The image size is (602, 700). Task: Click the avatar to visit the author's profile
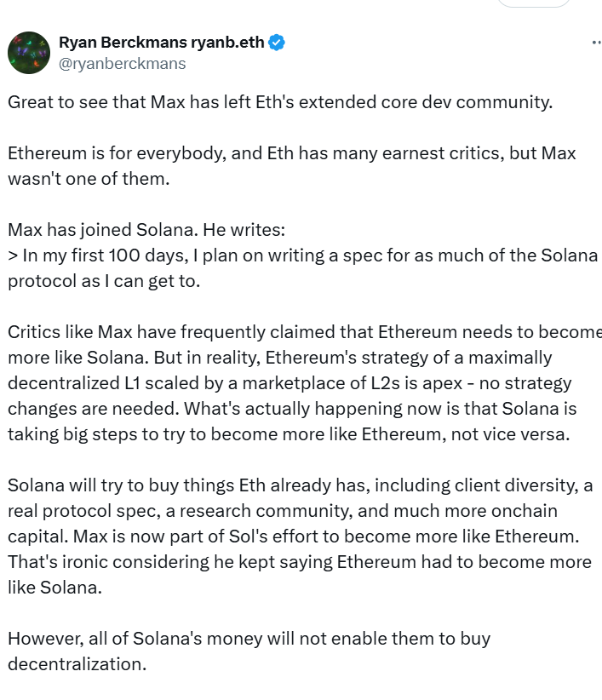pyautogui.click(x=28, y=53)
